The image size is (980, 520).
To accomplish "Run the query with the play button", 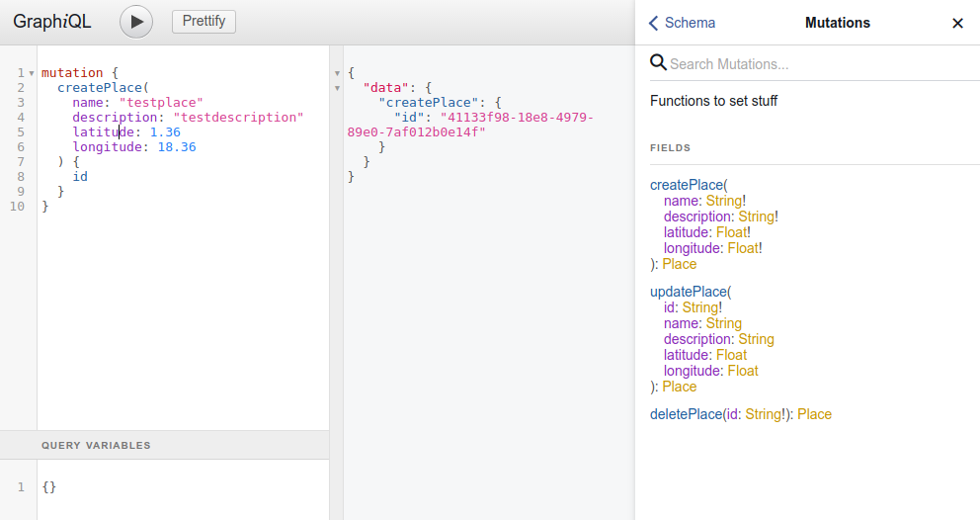I will tap(136, 22).
